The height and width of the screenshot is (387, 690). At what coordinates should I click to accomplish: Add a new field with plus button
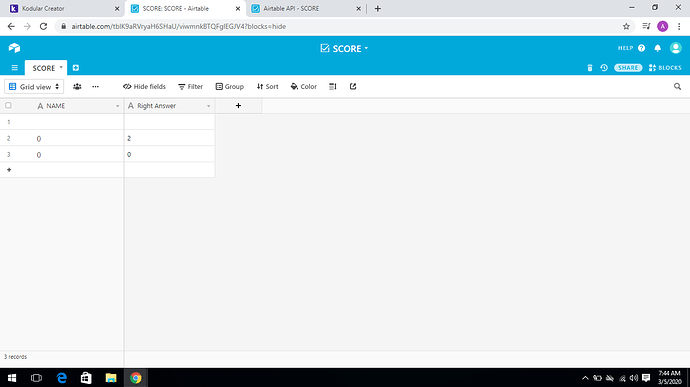click(x=238, y=106)
